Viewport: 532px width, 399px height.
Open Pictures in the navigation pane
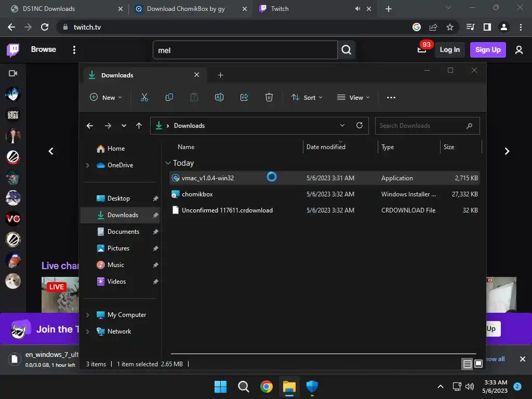coord(118,248)
